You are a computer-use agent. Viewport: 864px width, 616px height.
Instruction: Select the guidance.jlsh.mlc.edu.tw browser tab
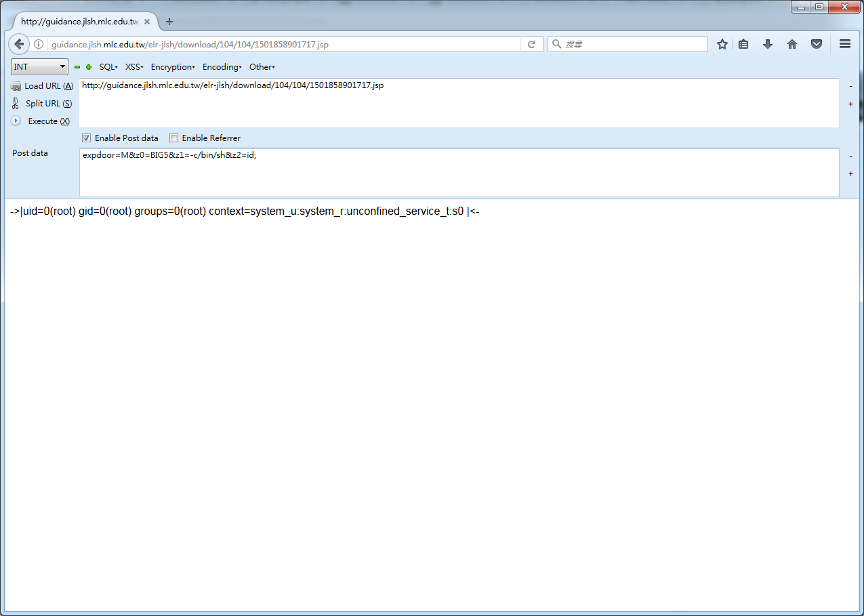pyautogui.click(x=79, y=22)
